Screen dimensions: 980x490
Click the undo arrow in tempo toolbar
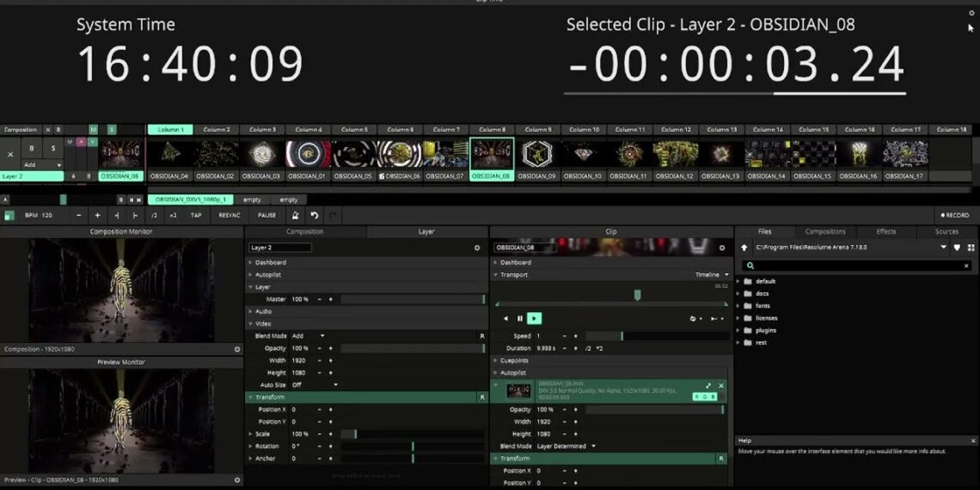pos(315,215)
